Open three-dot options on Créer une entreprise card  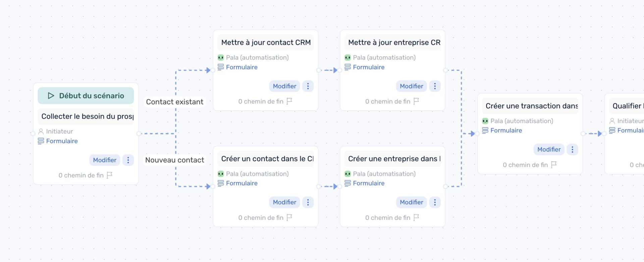click(435, 202)
